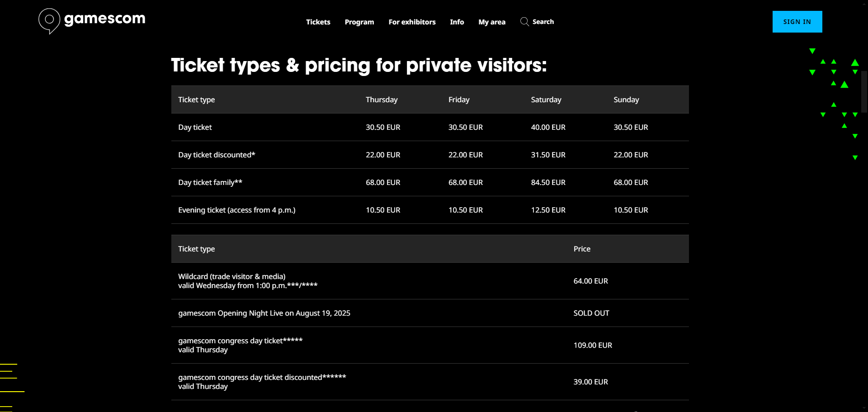
Task: Click the Day ticket row label
Action: 195,127
